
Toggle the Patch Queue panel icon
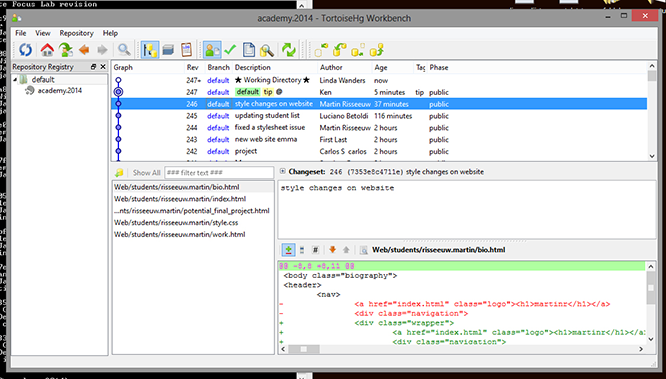pos(168,50)
